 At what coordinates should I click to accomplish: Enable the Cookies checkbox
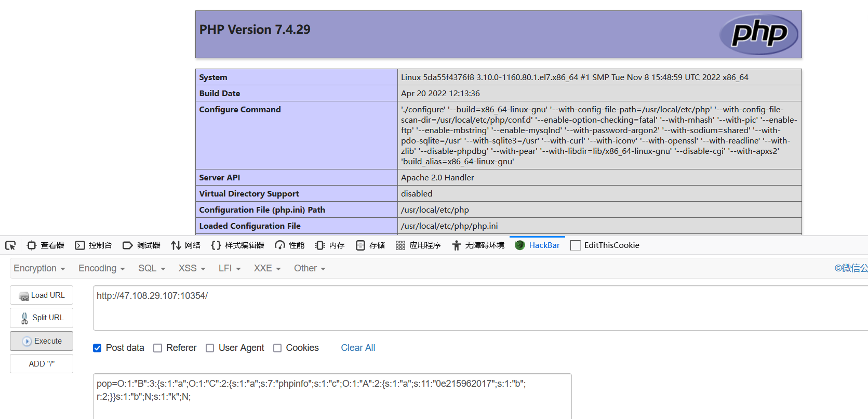[277, 348]
